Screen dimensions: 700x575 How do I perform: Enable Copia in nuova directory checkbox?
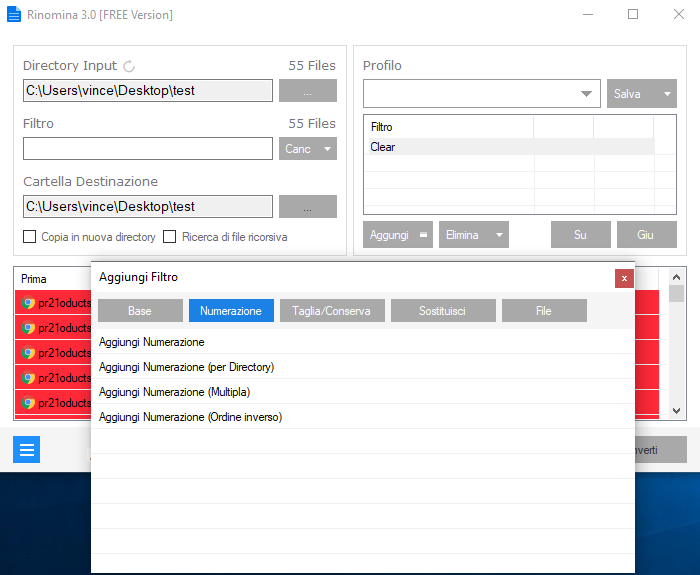[29, 237]
